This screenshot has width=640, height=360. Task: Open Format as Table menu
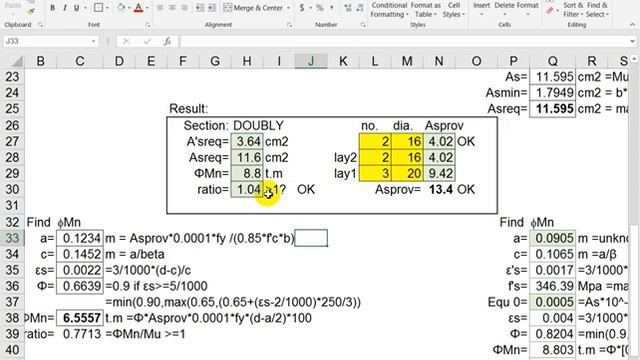click(425, 9)
